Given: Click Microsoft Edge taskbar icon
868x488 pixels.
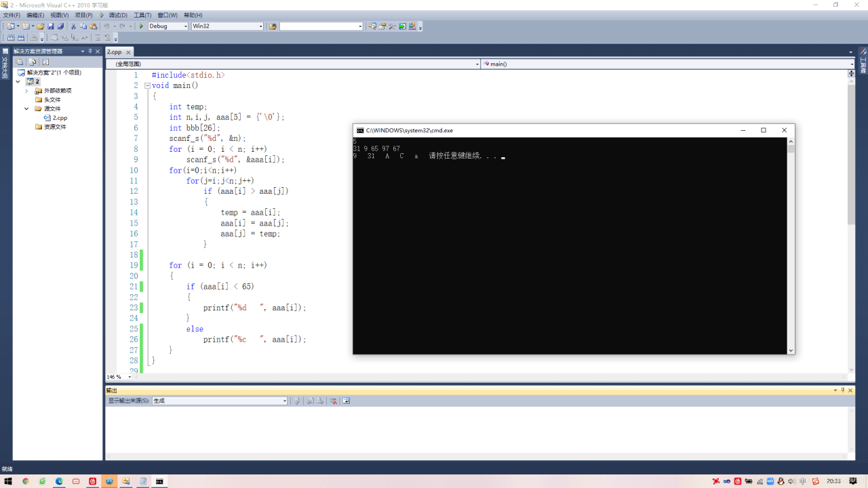Looking at the screenshot, I should point(59,481).
